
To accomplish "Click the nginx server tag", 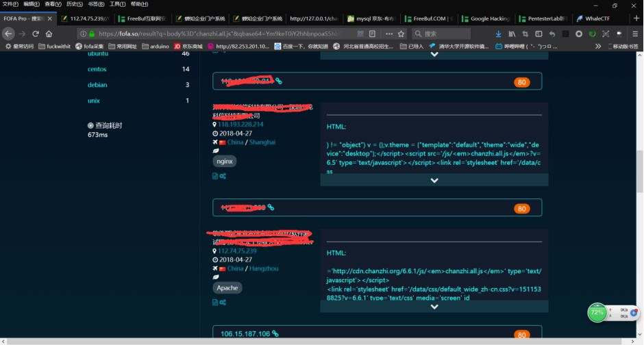I will (x=225, y=162).
